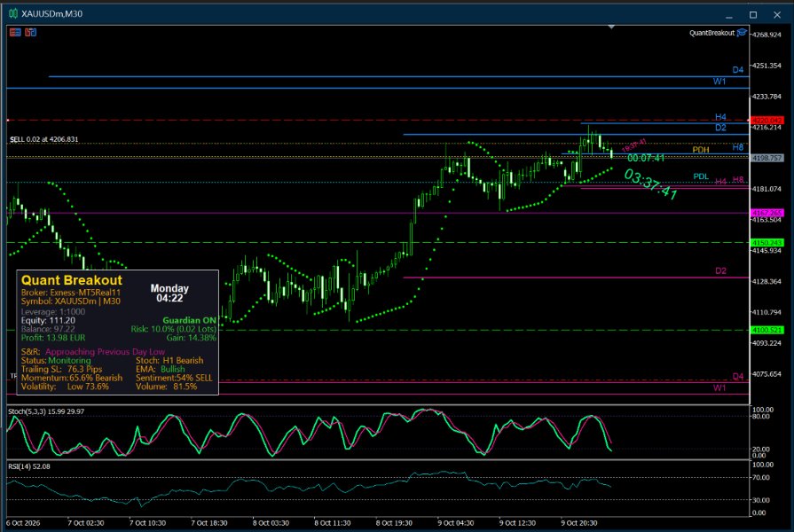This screenshot has height=532, width=794.
Task: Click the Balance: 97.22 value
Action: point(48,329)
